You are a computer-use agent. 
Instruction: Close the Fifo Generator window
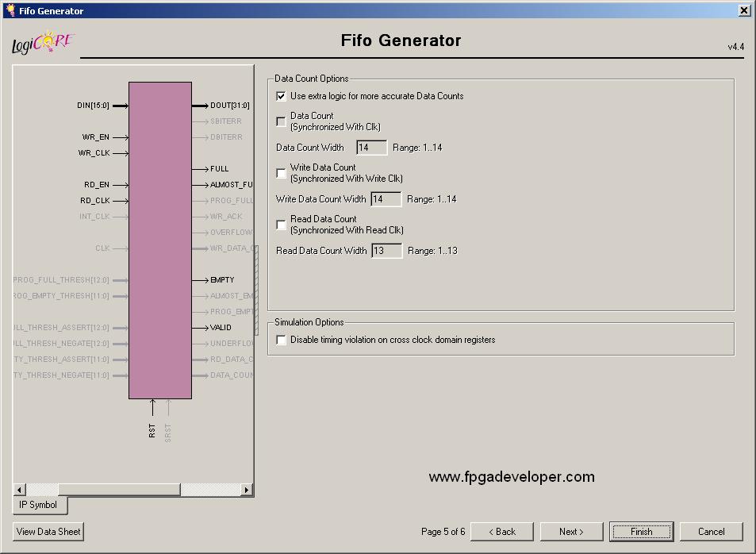point(744,10)
